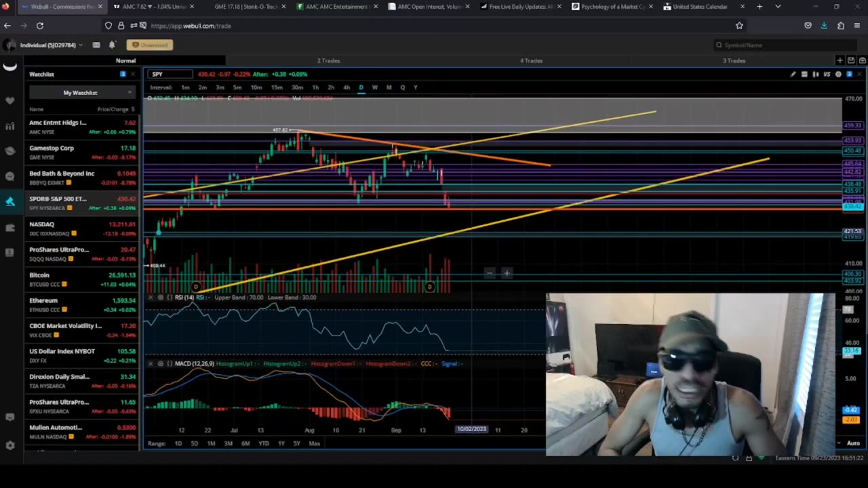Save the current layout with disk icon
Screen dimensions: 868x488
852,60
